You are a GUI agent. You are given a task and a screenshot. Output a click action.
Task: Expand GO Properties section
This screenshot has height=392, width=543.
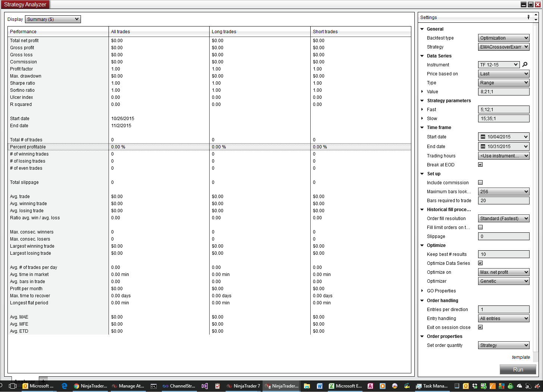422,291
